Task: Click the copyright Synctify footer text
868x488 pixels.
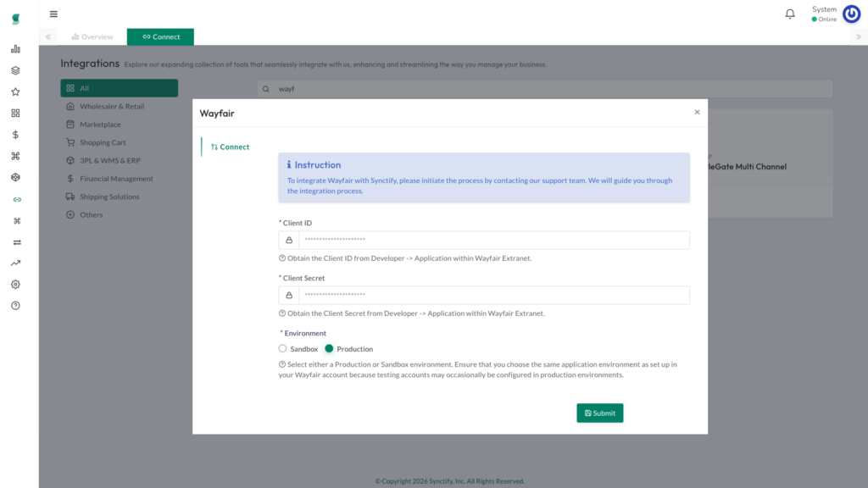Action: pyautogui.click(x=449, y=481)
